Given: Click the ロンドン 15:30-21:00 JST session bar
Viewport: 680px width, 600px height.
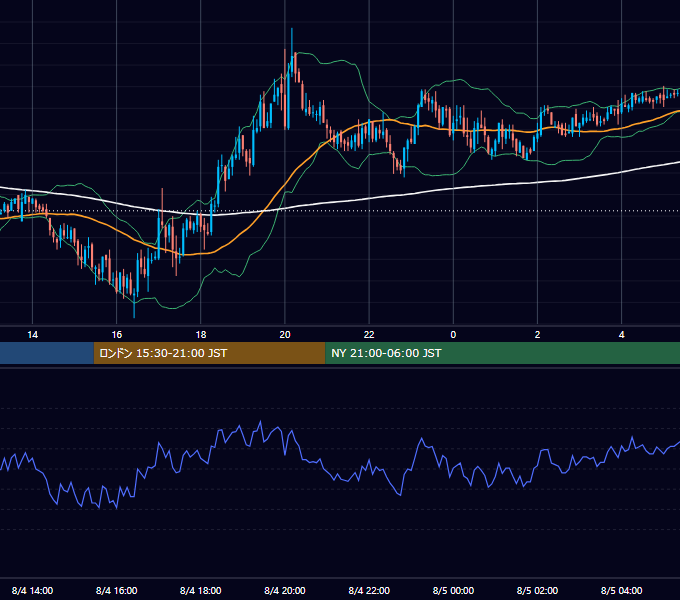Looking at the screenshot, I should [x=209, y=353].
